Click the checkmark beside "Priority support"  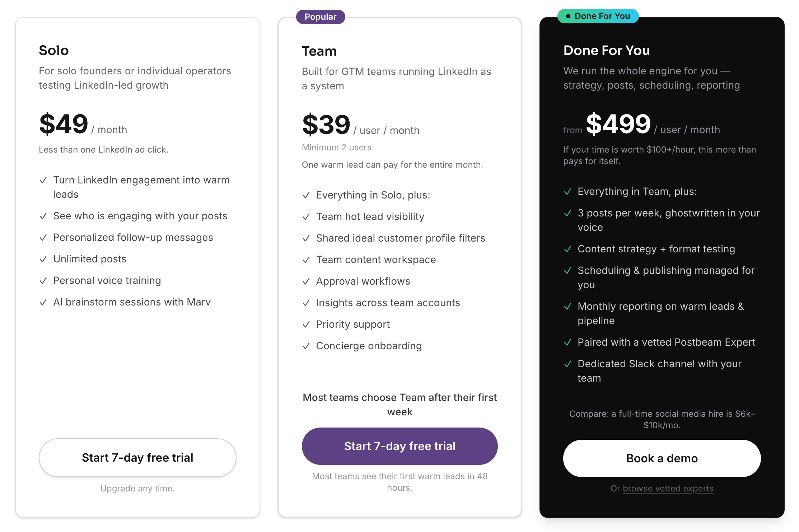coord(307,324)
